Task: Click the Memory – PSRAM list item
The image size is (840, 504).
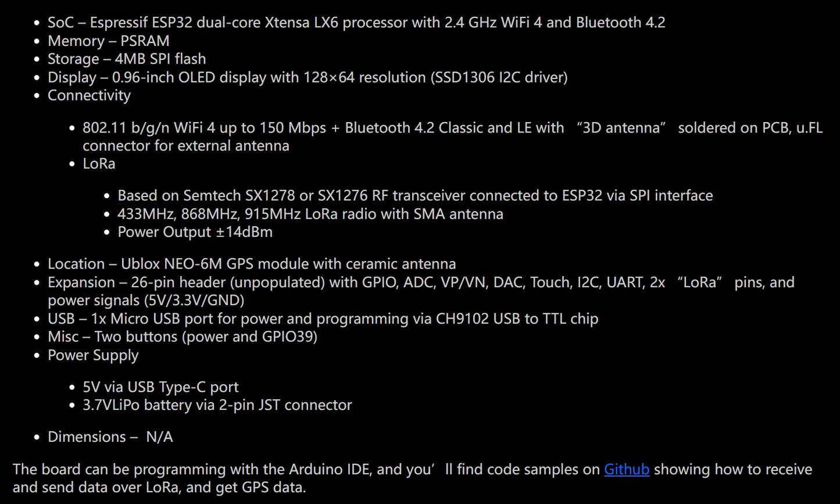Action: click(109, 41)
